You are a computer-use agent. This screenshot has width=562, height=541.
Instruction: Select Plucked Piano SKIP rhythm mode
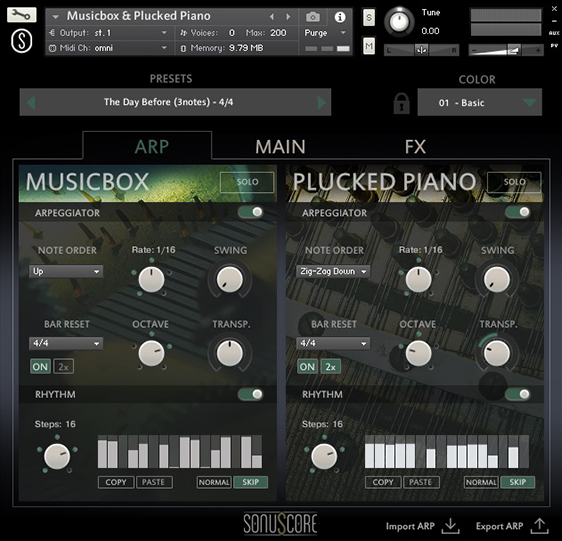pos(518,482)
